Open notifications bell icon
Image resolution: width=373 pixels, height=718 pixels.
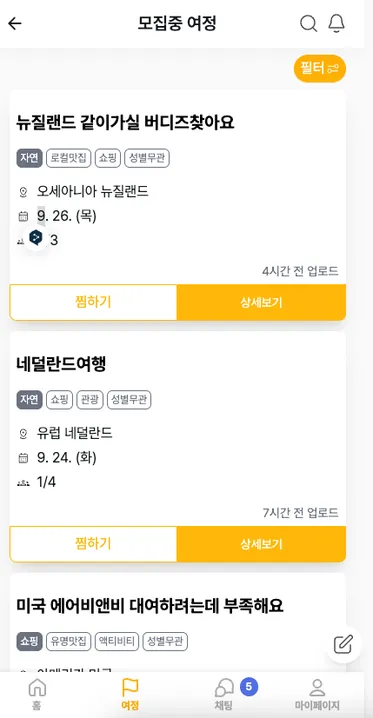[336, 23]
